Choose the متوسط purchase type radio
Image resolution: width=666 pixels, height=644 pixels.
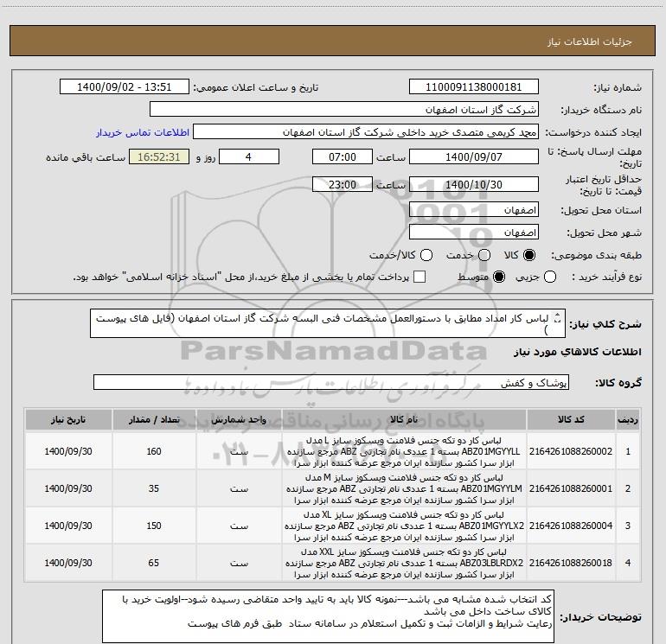499,277
